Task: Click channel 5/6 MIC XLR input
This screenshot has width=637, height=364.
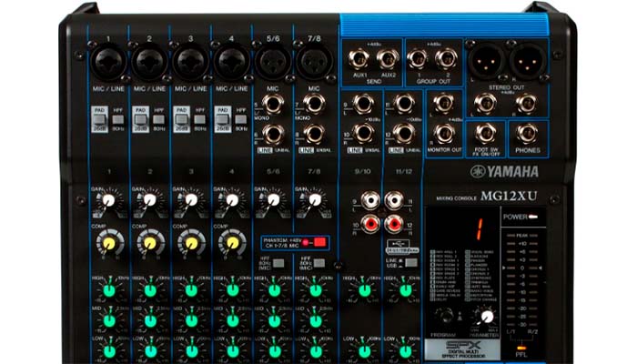Action: tap(273, 61)
